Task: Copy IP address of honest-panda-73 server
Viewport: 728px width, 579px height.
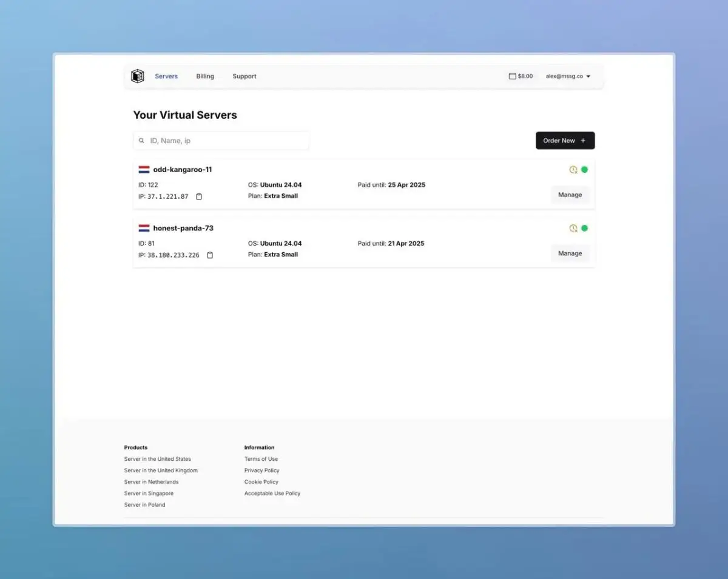Action: pos(210,255)
